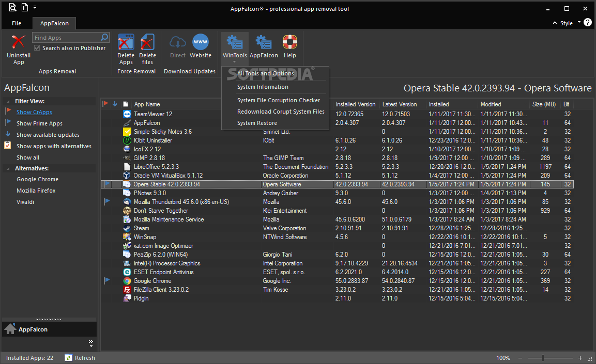Click the Steam app icon
The height and width of the screenshot is (364, 596).
point(127,228)
